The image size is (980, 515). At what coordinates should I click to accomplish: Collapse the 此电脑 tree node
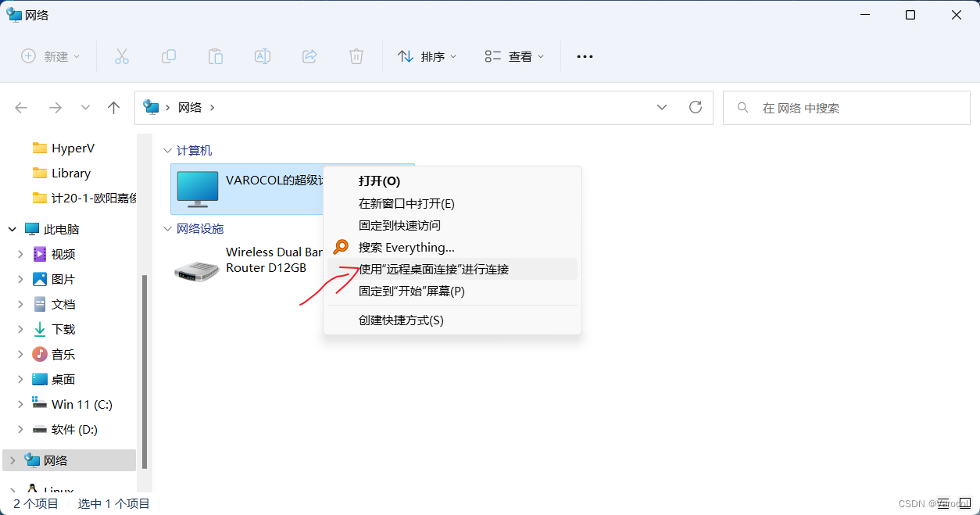pyautogui.click(x=12, y=229)
